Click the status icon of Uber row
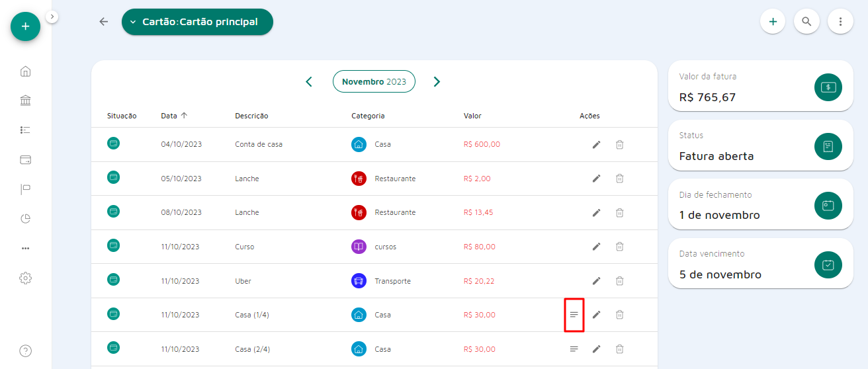The width and height of the screenshot is (868, 369). (x=114, y=280)
